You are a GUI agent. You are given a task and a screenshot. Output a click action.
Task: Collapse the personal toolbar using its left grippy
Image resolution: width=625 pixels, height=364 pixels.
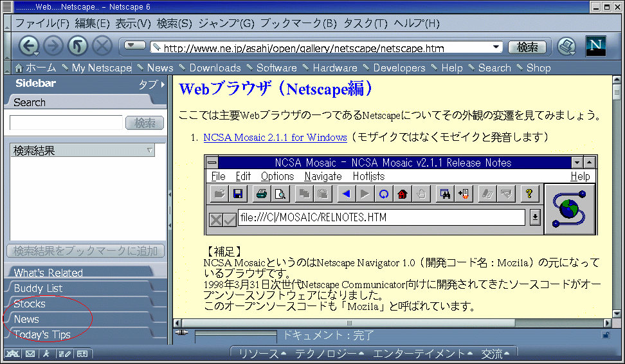pos(7,68)
